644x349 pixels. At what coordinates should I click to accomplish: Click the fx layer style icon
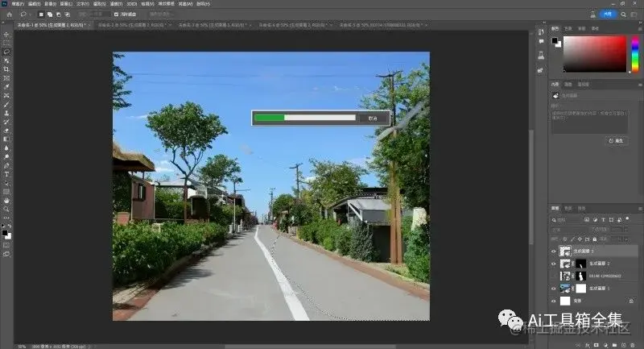point(588,345)
